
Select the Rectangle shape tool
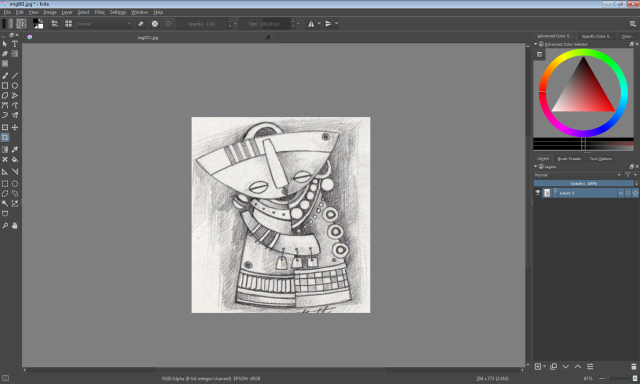coord(5,86)
